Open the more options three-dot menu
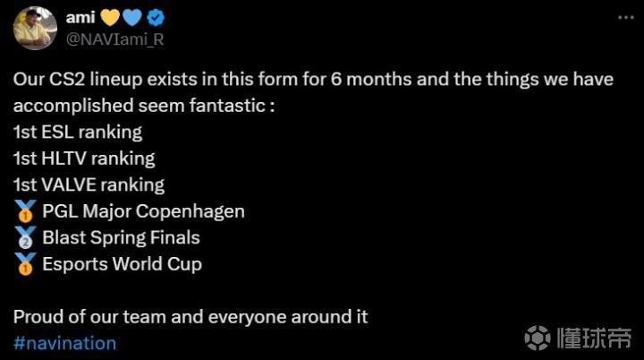644x360 pixels. click(623, 18)
